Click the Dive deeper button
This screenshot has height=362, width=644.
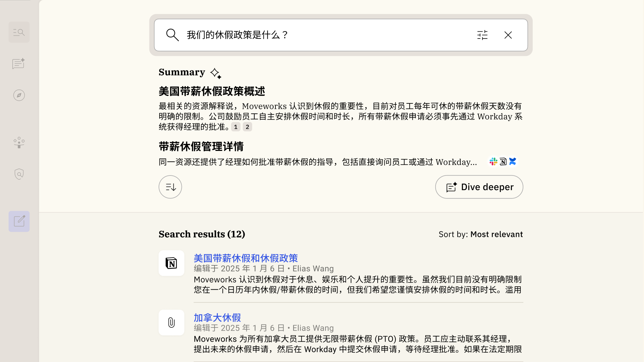tap(479, 187)
